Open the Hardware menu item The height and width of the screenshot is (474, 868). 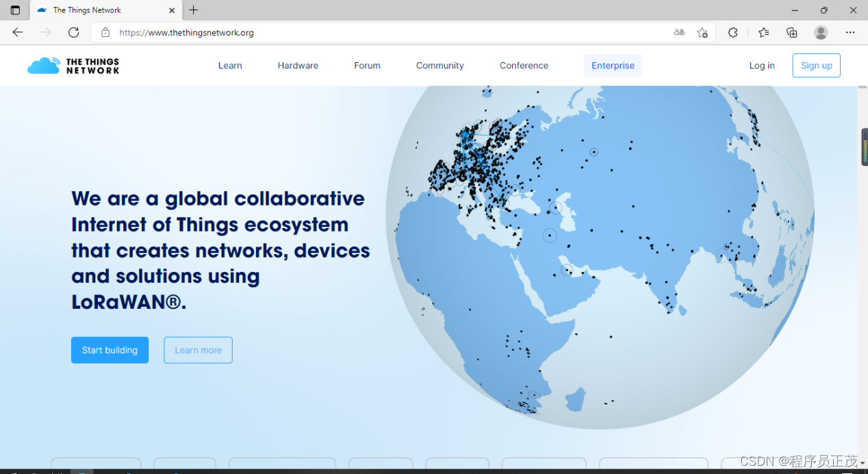298,66
